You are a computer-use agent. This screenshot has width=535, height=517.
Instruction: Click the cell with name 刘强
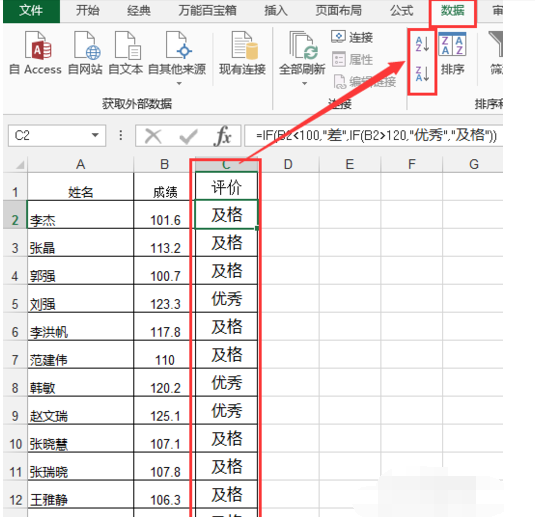click(x=80, y=299)
